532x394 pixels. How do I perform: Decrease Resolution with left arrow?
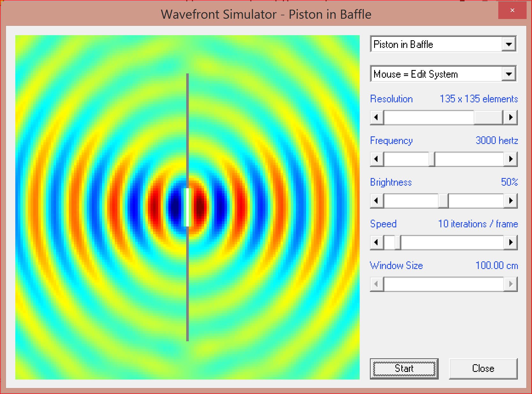tap(377, 117)
